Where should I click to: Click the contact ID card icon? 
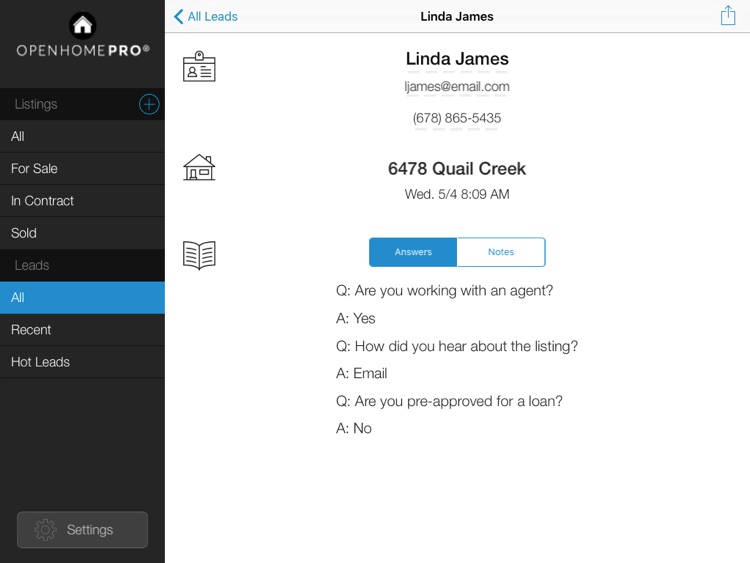(199, 66)
